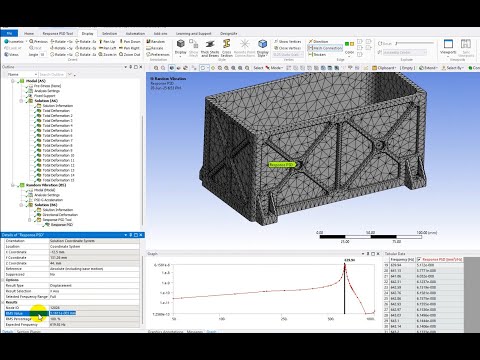
Task: Select Fixed Support in the outline
Action: pos(45,96)
